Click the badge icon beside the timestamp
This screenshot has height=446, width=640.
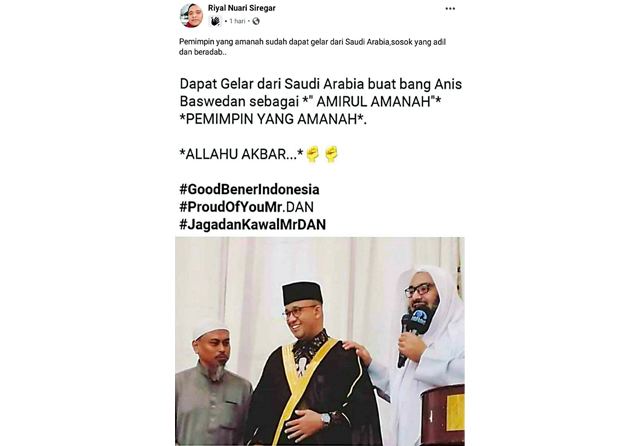(215, 21)
